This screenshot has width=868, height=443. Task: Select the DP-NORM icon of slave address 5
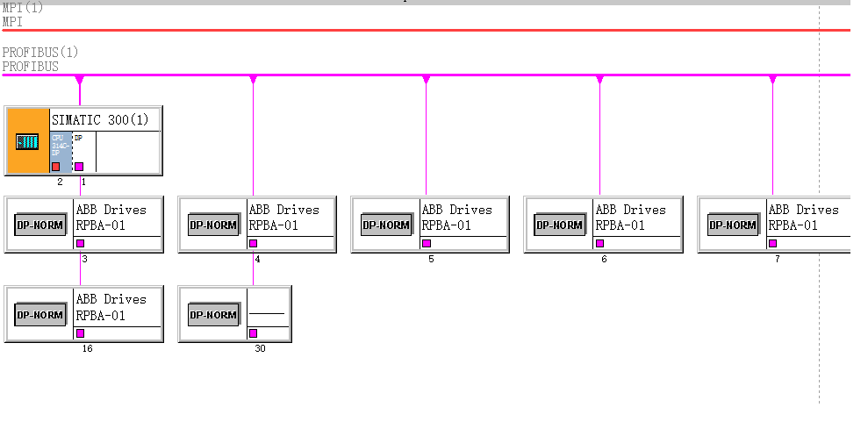tap(386, 225)
